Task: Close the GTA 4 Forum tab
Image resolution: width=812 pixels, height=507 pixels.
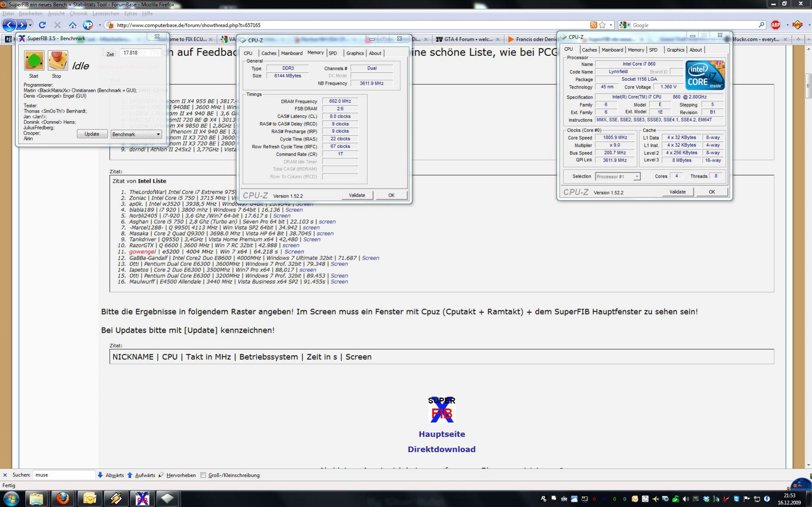Action: (498, 39)
